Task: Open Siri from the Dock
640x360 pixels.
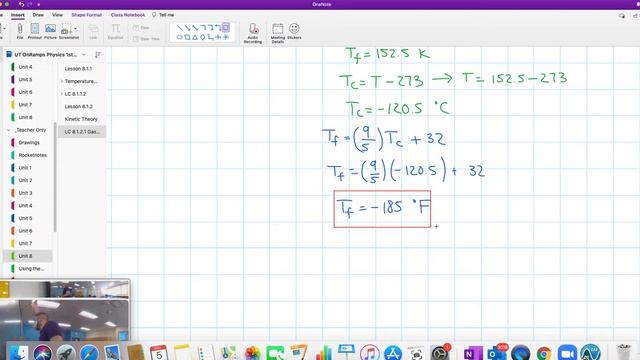Action: coord(42,353)
